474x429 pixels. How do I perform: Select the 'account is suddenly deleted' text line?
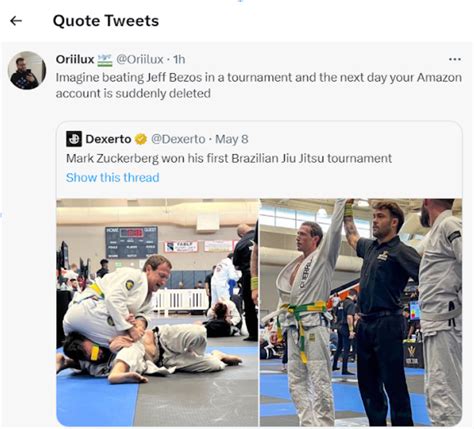pyautogui.click(x=133, y=93)
